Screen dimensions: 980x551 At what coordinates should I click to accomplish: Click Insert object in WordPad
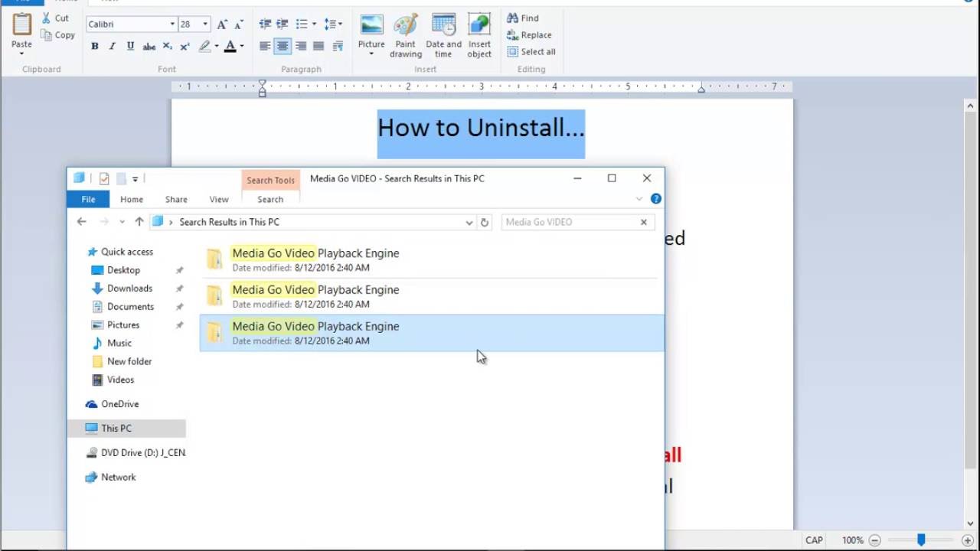(x=479, y=34)
